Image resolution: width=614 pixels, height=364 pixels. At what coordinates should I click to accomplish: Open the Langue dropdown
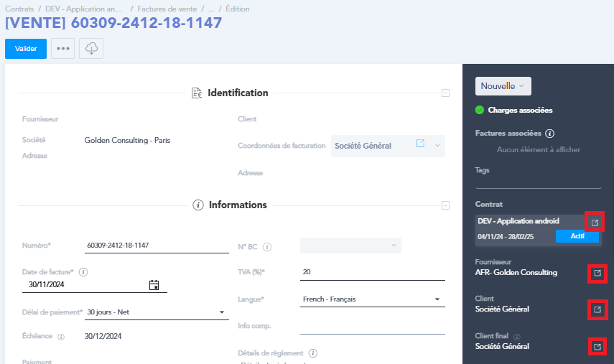coord(373,299)
